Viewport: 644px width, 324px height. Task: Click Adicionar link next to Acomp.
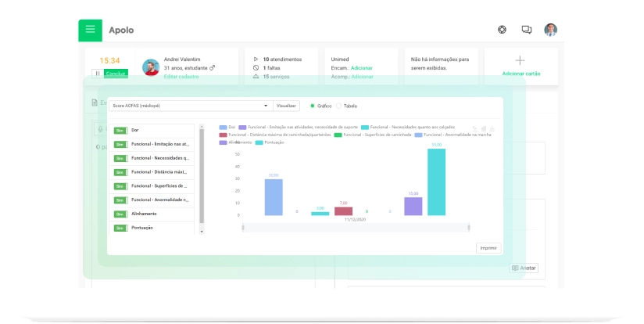click(363, 77)
